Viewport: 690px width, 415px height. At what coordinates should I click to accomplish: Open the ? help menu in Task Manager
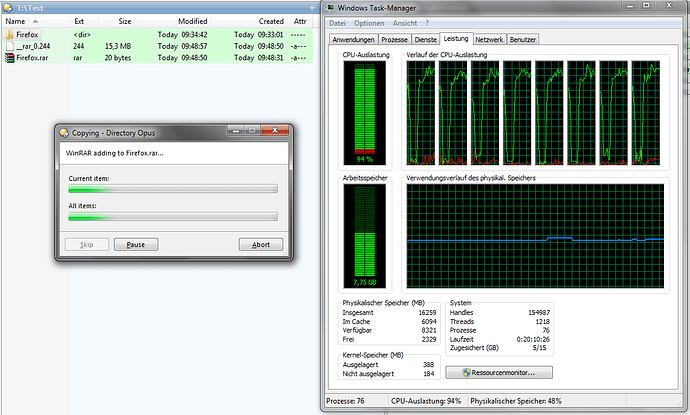[x=427, y=23]
